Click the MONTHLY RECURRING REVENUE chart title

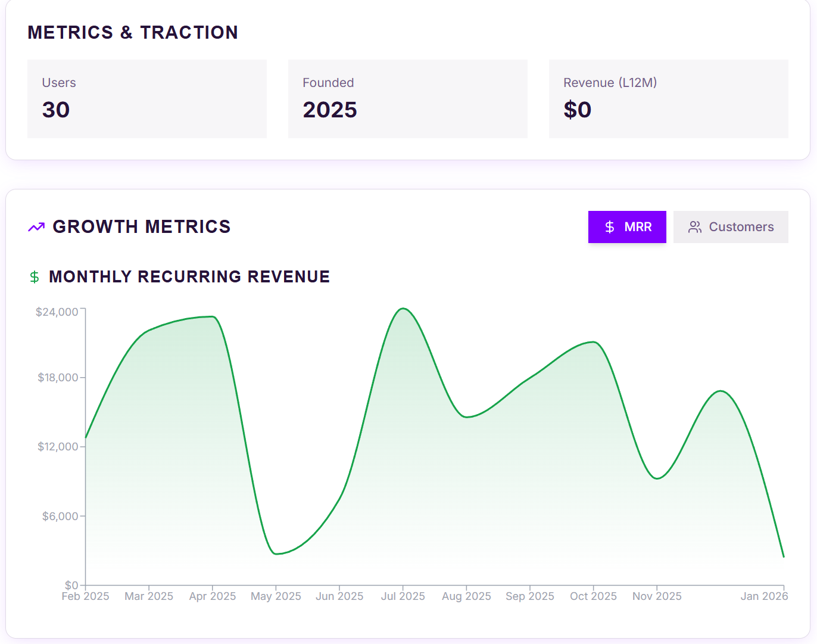pyautogui.click(x=189, y=276)
